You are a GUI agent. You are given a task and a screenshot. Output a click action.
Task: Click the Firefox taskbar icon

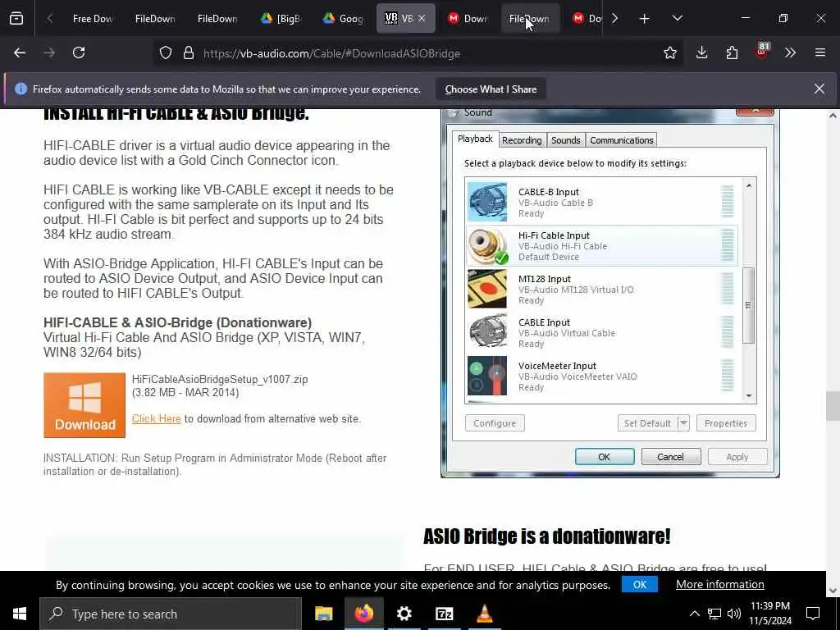pos(363,614)
